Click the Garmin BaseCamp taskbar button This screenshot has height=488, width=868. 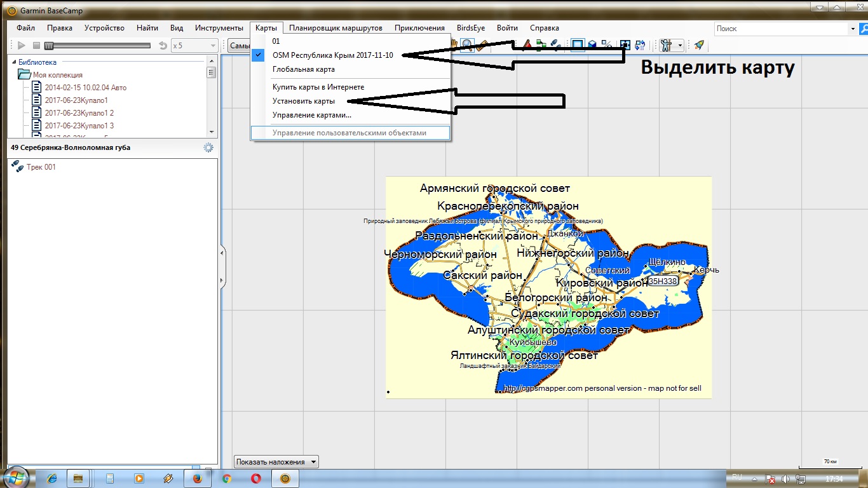tap(285, 478)
